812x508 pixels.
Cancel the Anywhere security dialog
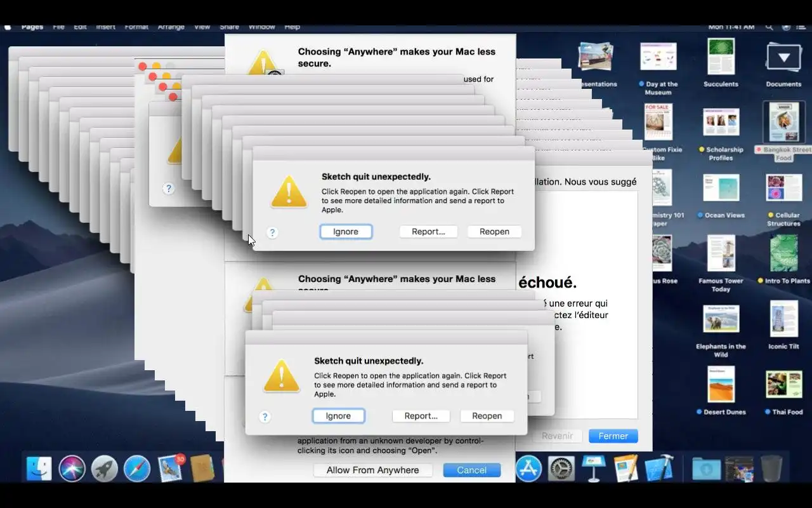pos(472,470)
